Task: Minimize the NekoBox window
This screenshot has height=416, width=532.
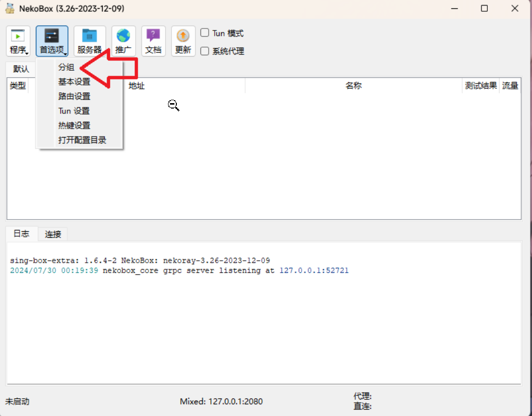Action: 455,8
